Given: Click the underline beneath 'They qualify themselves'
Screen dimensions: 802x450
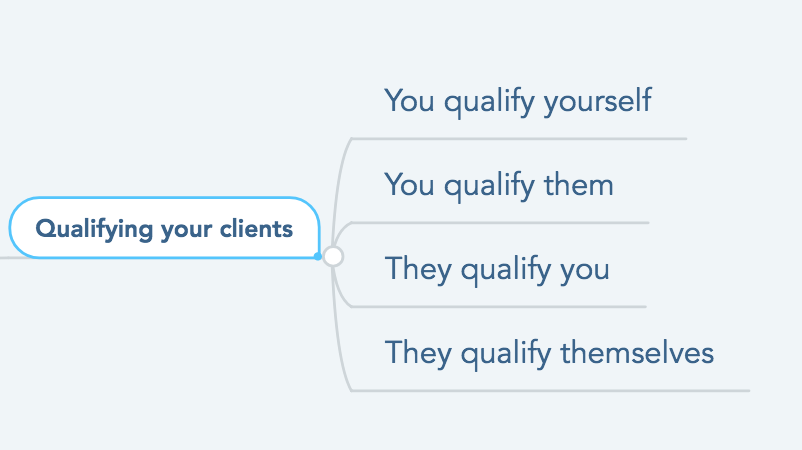Looking at the screenshot, I should click(551, 391).
